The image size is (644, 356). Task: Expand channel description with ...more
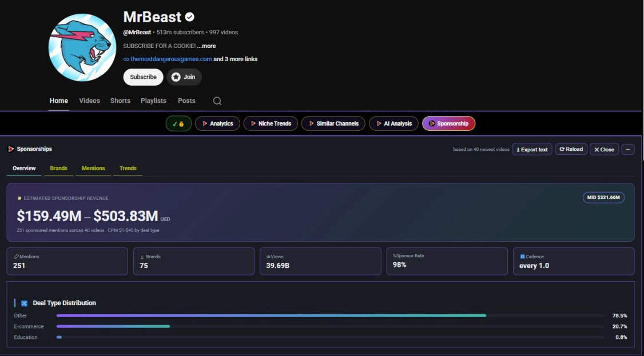click(x=206, y=46)
